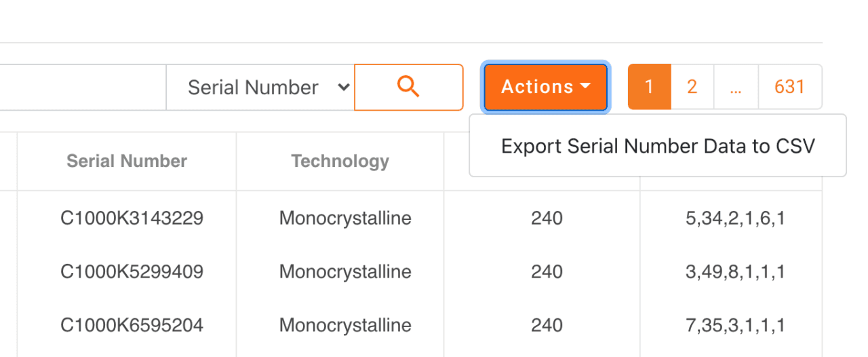Select serial number C1000K6595204 cell

click(132, 325)
